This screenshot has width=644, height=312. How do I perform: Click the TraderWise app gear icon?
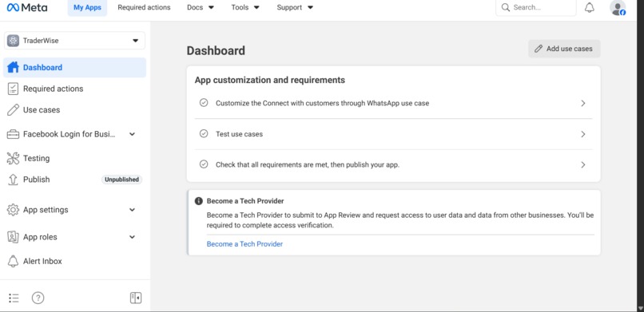13,41
